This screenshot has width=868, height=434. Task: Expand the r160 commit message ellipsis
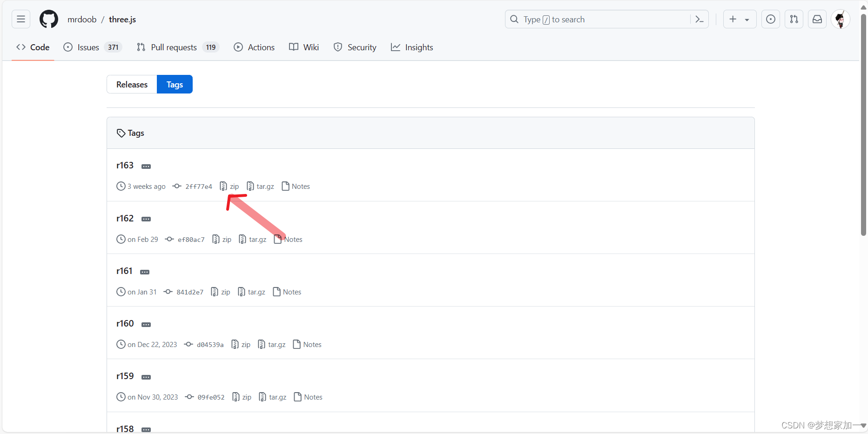pyautogui.click(x=146, y=325)
